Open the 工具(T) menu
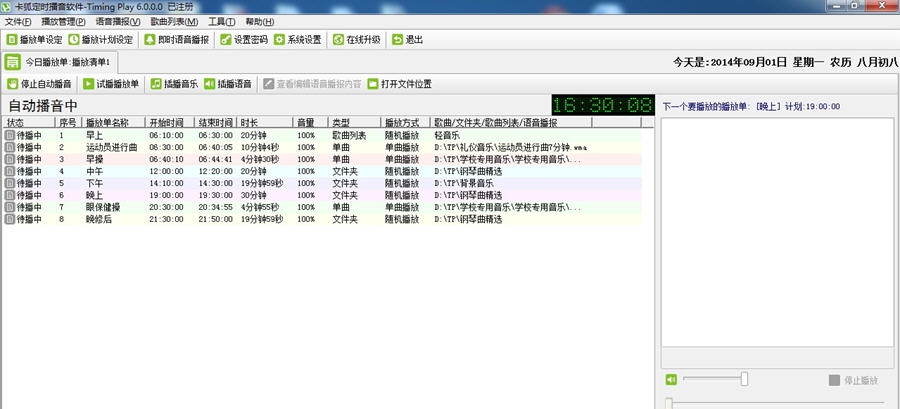900x409 pixels. click(x=222, y=22)
